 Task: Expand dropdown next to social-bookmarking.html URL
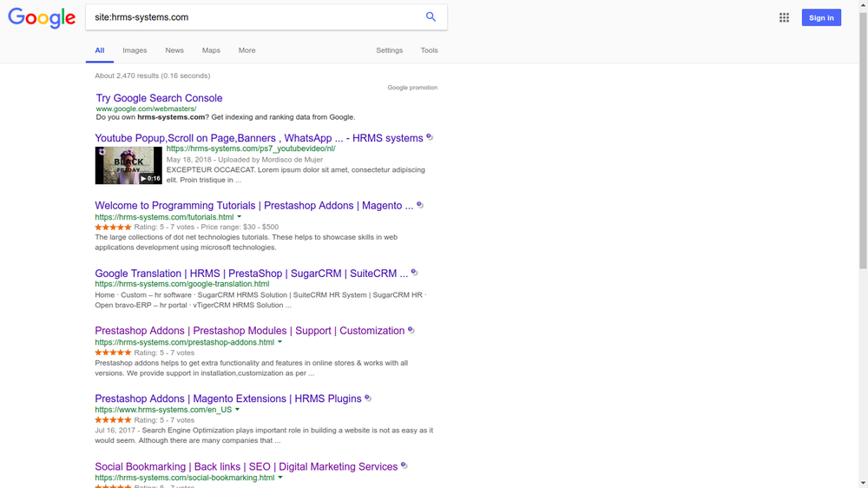click(280, 478)
